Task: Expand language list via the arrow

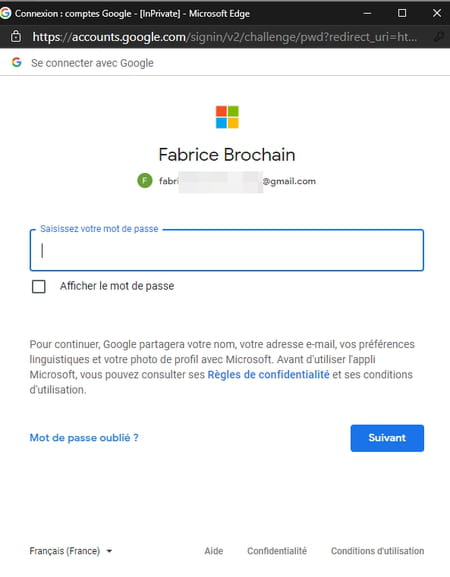Action: [109, 551]
